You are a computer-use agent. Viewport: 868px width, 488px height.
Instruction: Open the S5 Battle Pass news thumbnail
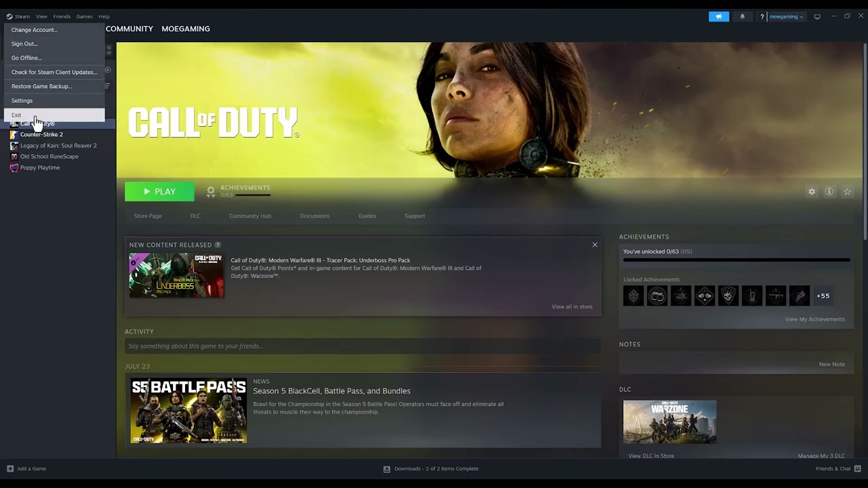click(x=189, y=411)
